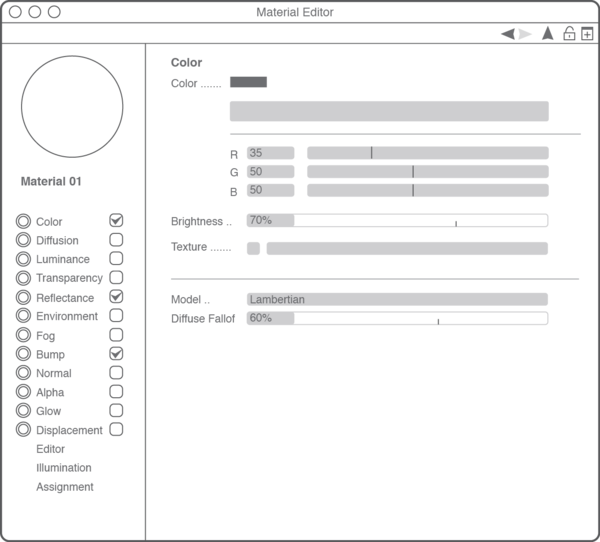Click the rightmost toolbar options icon

588,33
